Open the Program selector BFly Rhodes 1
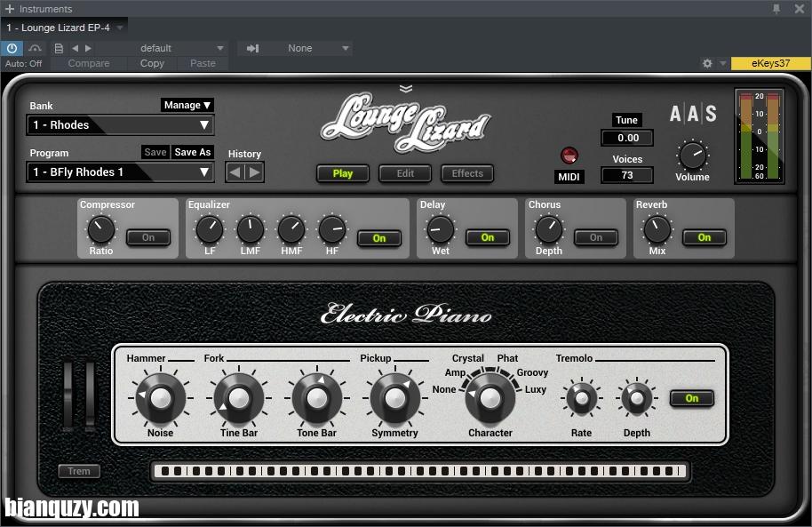The height and width of the screenshot is (527, 812). point(120,172)
